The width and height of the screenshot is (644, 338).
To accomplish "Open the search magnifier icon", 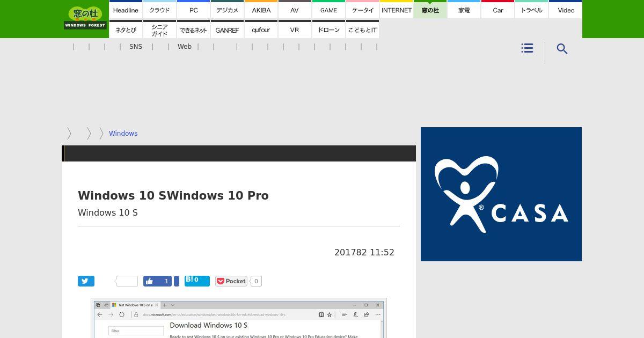I will point(562,49).
